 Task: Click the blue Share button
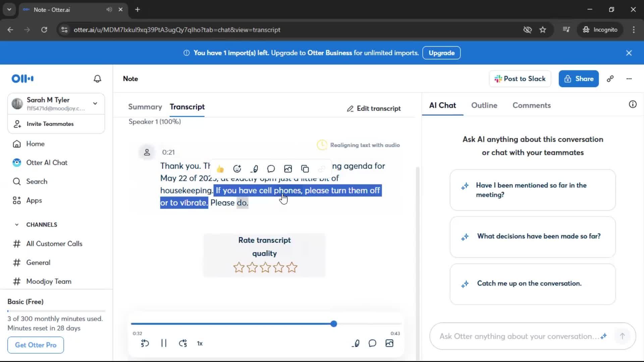[x=579, y=79]
